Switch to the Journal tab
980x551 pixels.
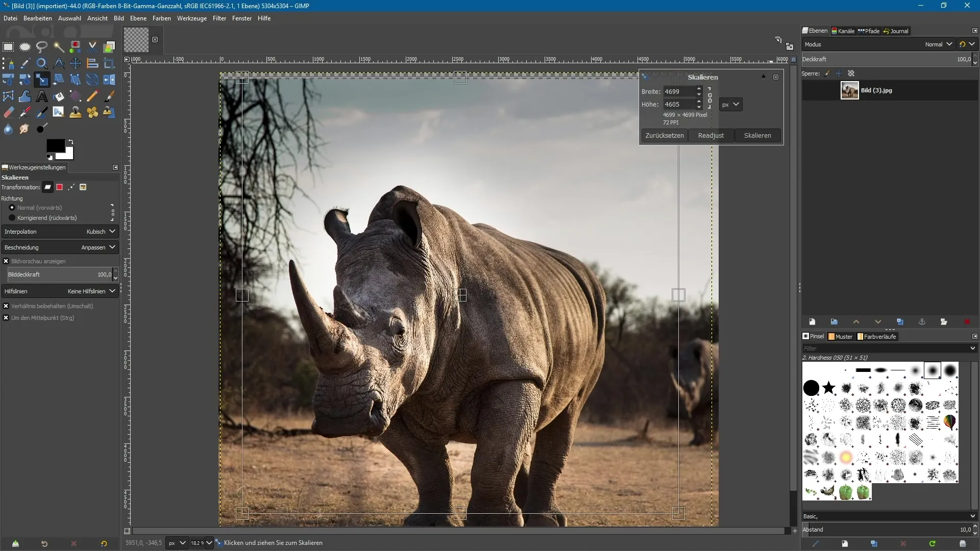896,31
